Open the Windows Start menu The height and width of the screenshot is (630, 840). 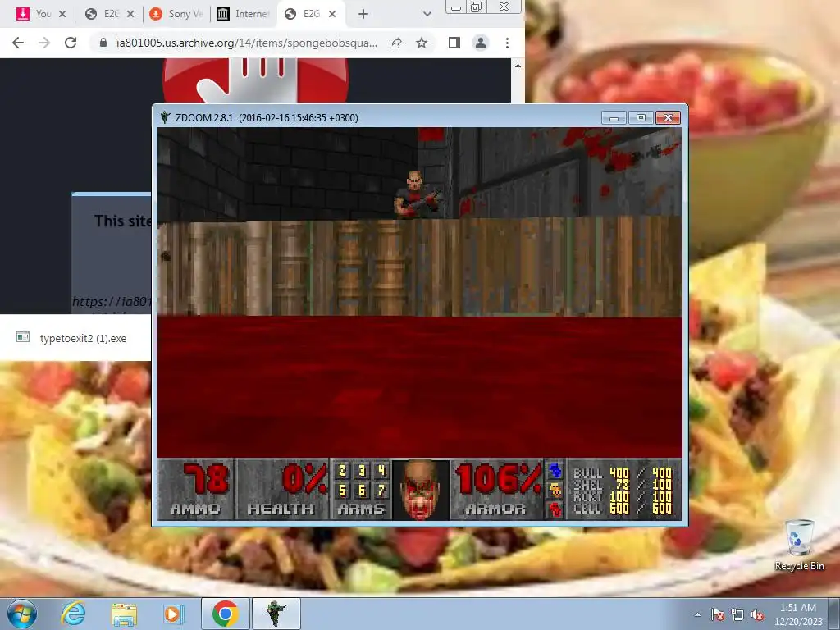(22, 614)
